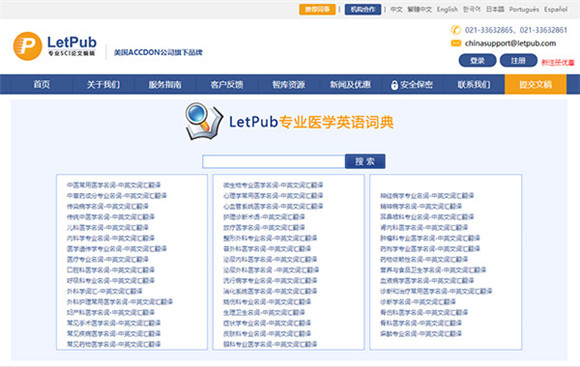Switch language to 中文
The width and height of the screenshot is (580, 367).
tap(397, 9)
